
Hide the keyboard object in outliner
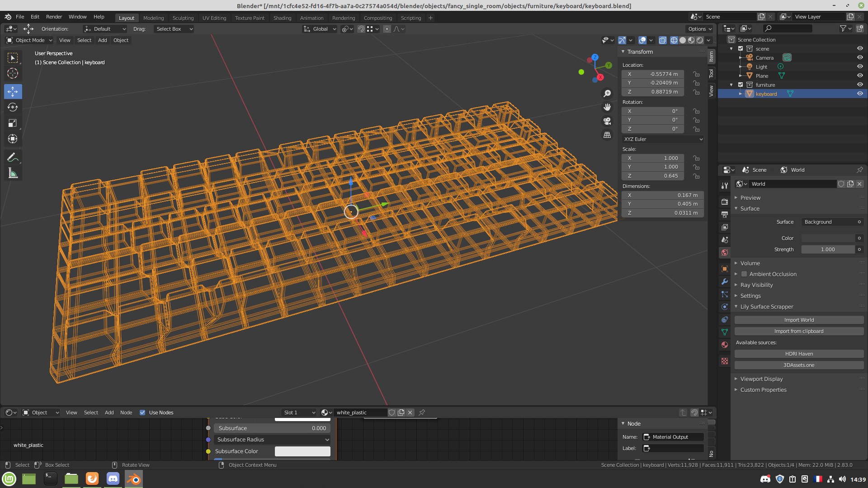point(860,94)
